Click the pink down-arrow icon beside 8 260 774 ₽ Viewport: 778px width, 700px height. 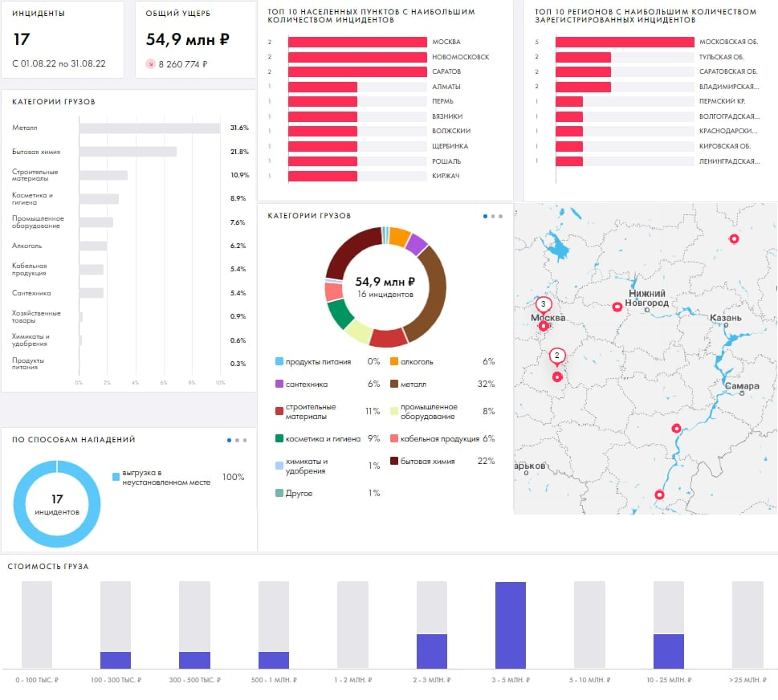(150, 64)
